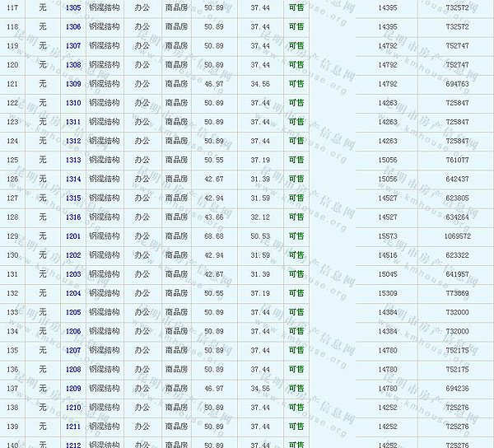This screenshot has width=494, height=448.
Task: Click the 可售 status in row 129
Action: pos(296,236)
